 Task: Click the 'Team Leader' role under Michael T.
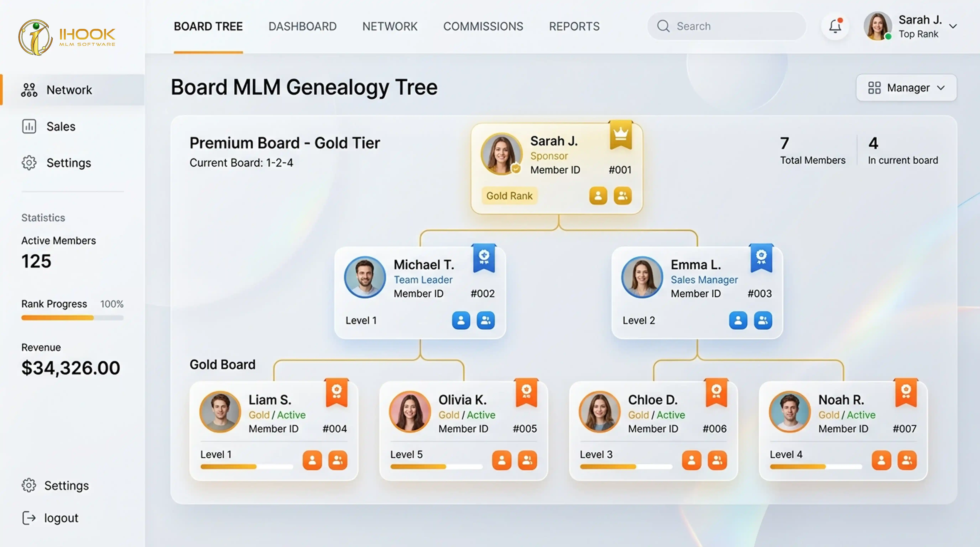(423, 280)
